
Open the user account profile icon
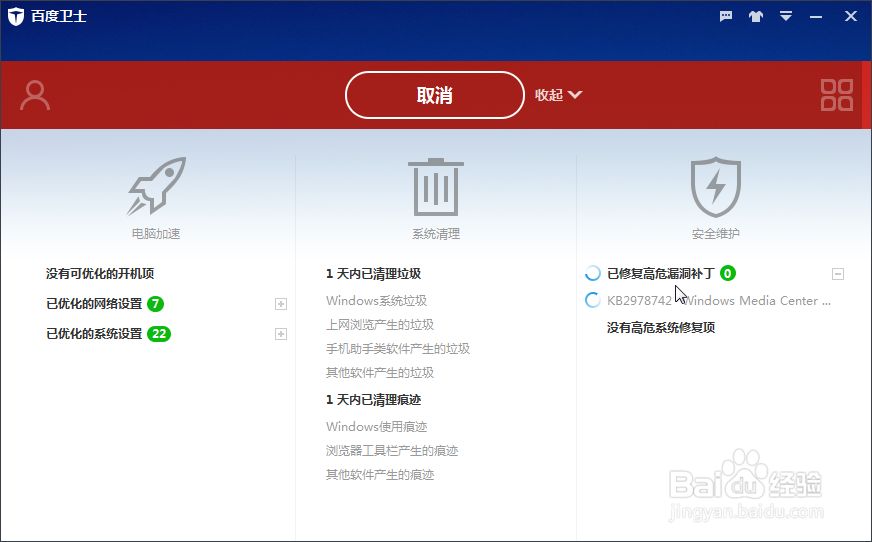pyautogui.click(x=35, y=95)
